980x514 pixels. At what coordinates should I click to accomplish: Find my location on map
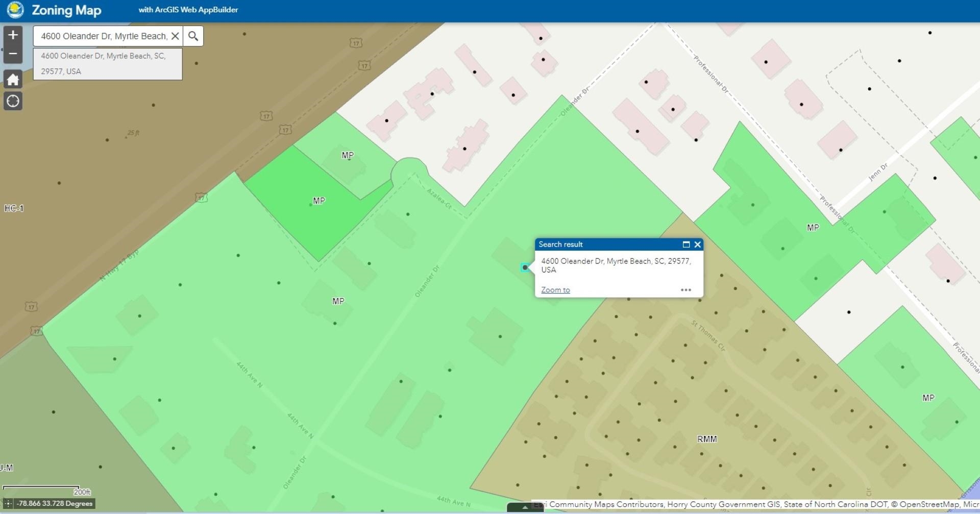click(13, 101)
